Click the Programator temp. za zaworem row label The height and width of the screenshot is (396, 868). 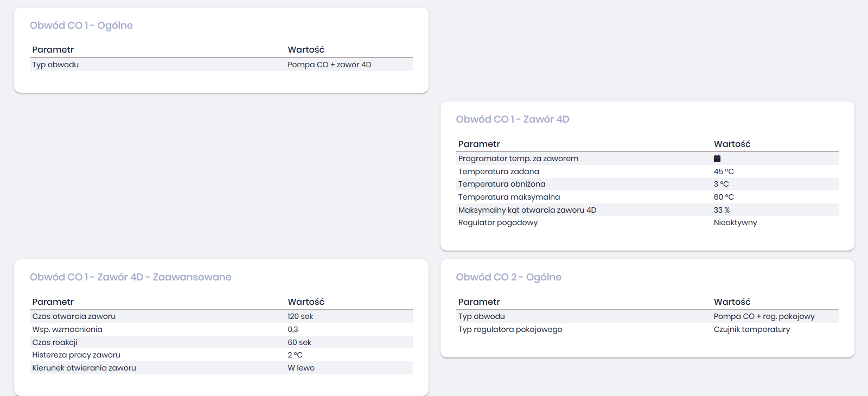point(518,158)
